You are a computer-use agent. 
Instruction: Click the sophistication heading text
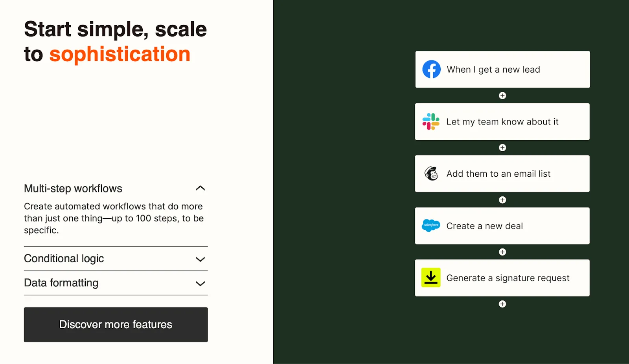[120, 54]
